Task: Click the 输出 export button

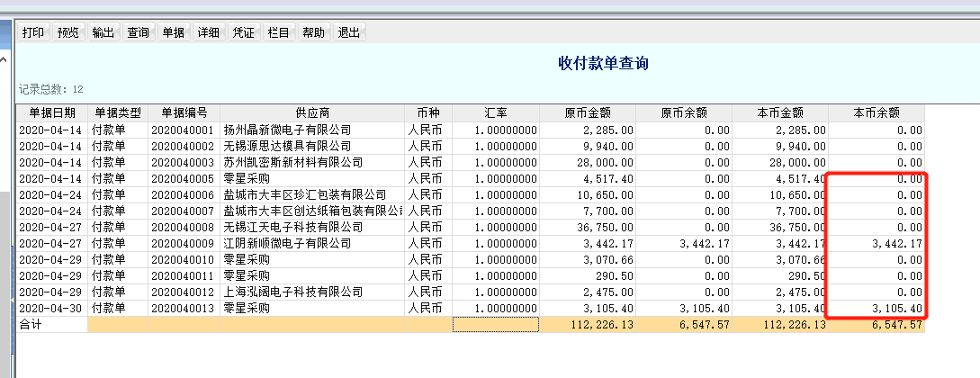Action: pos(103,32)
